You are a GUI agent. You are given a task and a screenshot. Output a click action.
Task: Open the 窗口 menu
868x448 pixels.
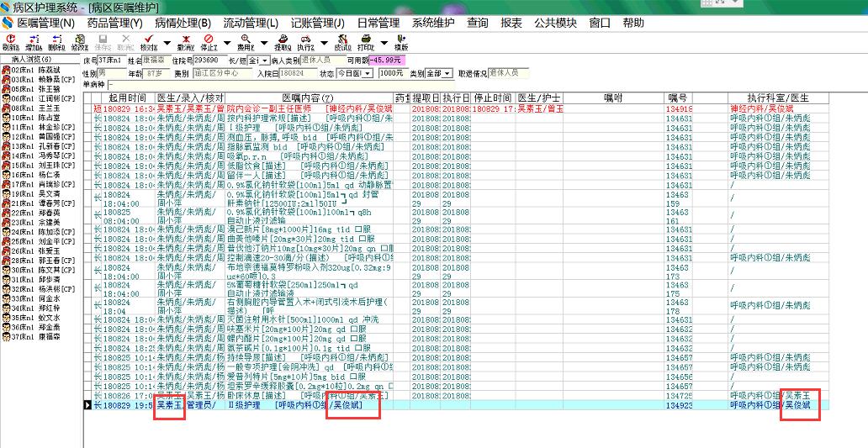tap(600, 23)
